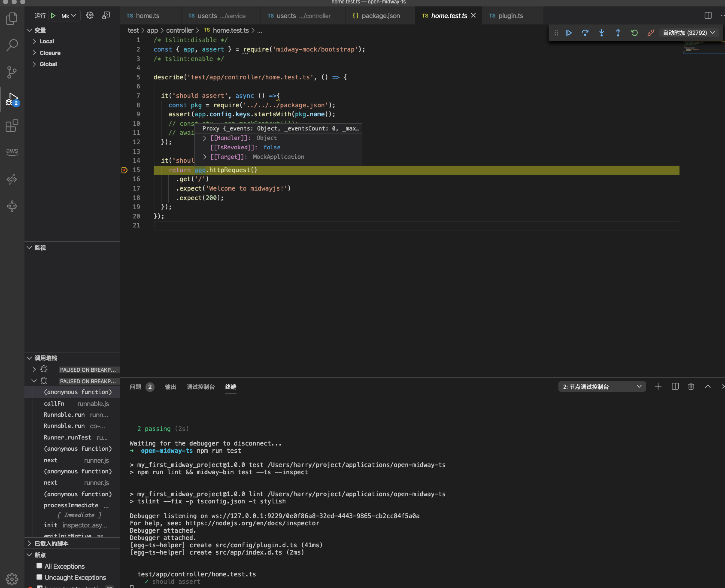Switch to the 调试控制台 panel tab
Image resolution: width=725 pixels, height=588 pixels.
coord(200,387)
